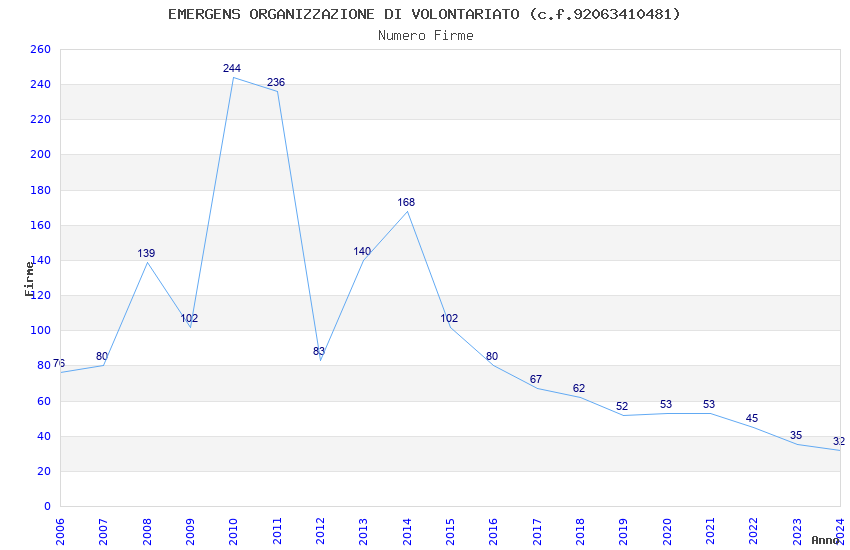Click the 2015 year label on x-axis
Viewport: 850px width, 550px height.
450,532
